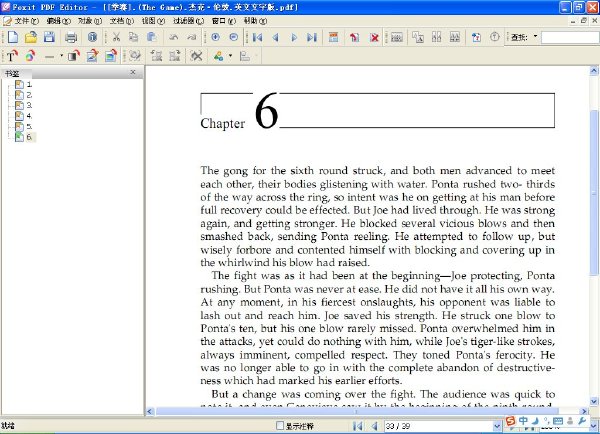Click the 查找 search input field
This screenshot has width=600, height=434.
[570, 37]
